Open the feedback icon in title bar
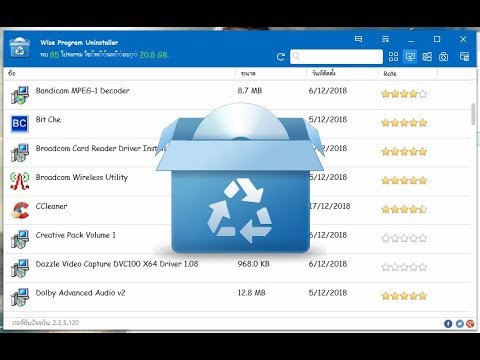This screenshot has width=480, height=360. click(358, 39)
